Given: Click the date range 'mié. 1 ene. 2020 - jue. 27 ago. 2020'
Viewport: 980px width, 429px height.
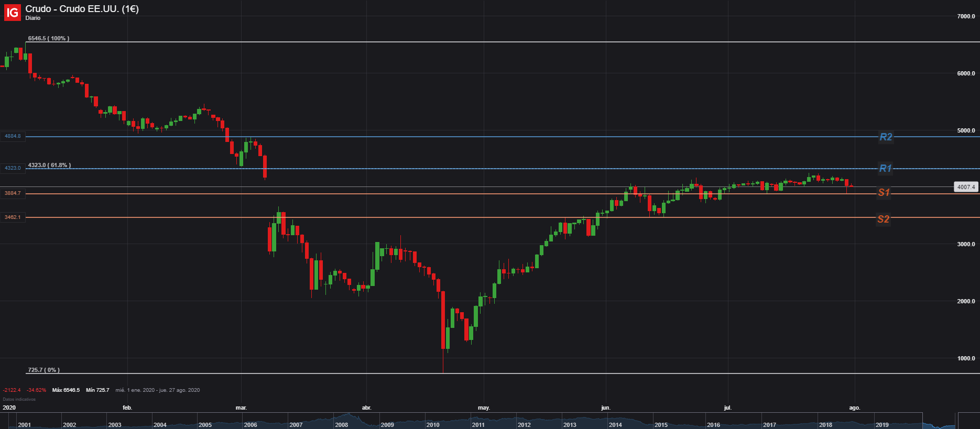Looking at the screenshot, I should pos(158,390).
